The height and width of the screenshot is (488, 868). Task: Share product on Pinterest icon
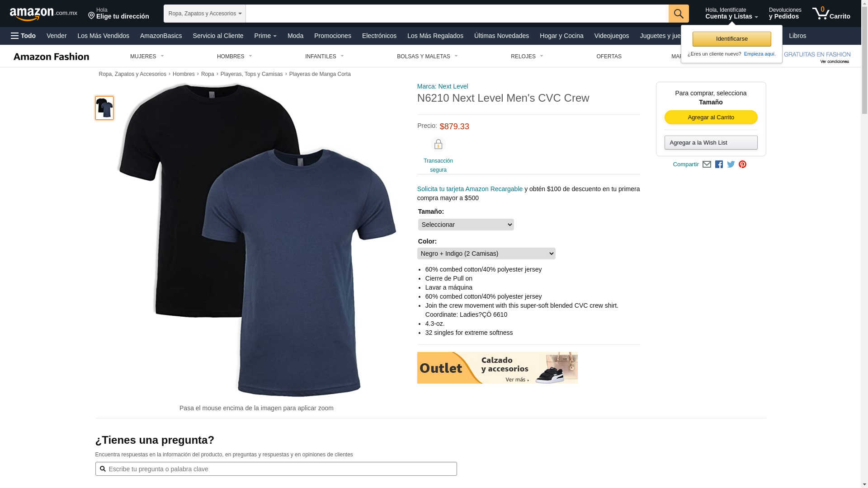pos(742,164)
